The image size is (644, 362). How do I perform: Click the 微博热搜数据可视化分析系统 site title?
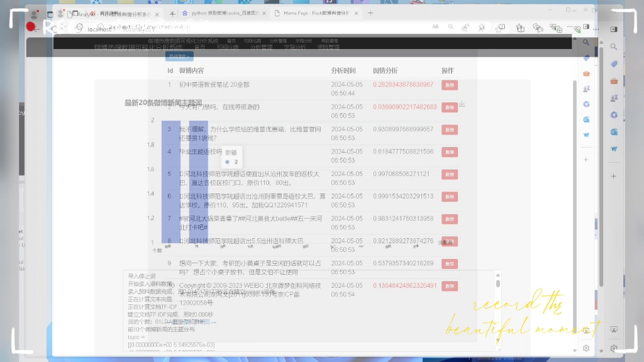138,47
